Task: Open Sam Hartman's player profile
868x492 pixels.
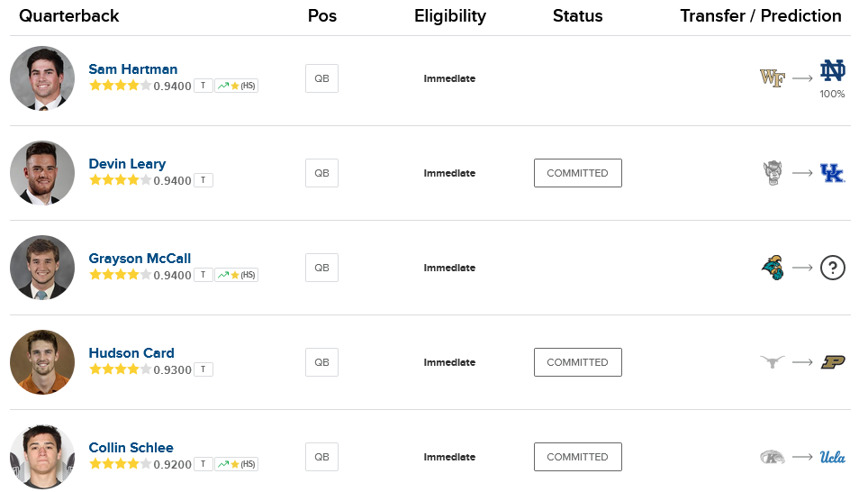Action: pos(132,69)
